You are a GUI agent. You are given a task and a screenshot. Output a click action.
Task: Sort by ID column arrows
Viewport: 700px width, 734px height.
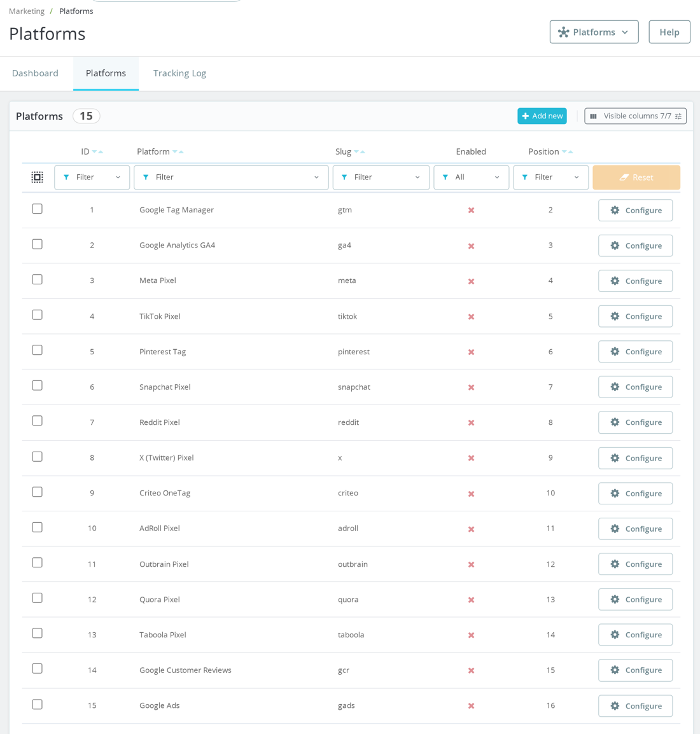tap(97, 151)
